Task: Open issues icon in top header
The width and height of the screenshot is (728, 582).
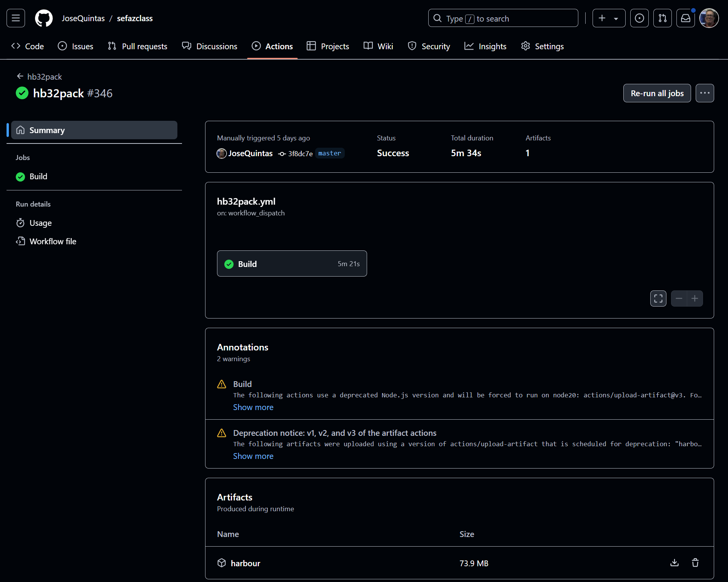Action: (640, 18)
